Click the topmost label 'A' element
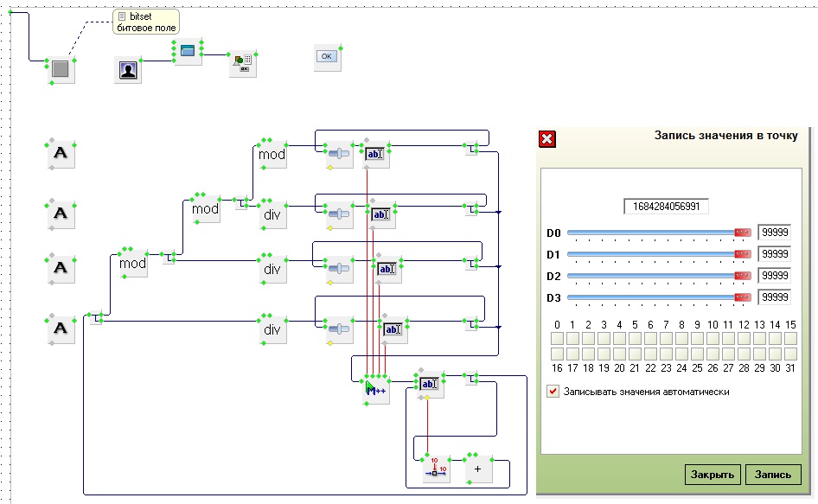This screenshot has height=504, width=818. click(61, 154)
